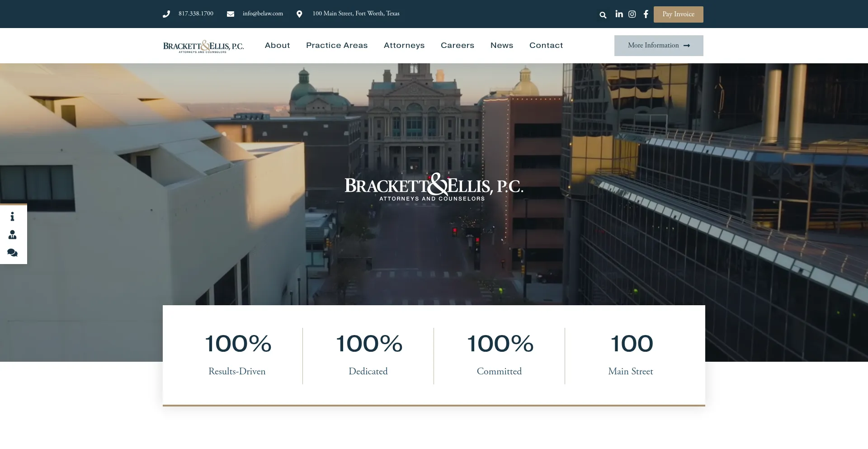Click the More Information button
Viewport: 868px width, 449px height.
point(659,46)
